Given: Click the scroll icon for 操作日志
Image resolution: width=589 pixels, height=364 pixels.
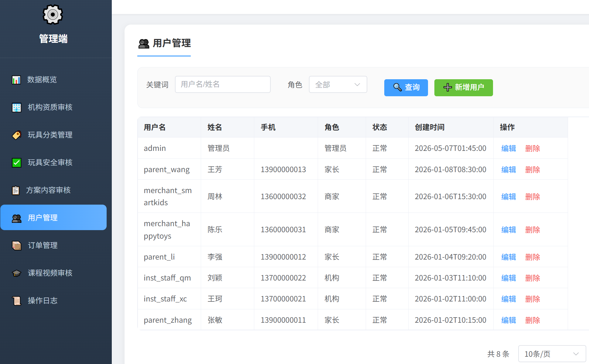Looking at the screenshot, I should 16,301.
